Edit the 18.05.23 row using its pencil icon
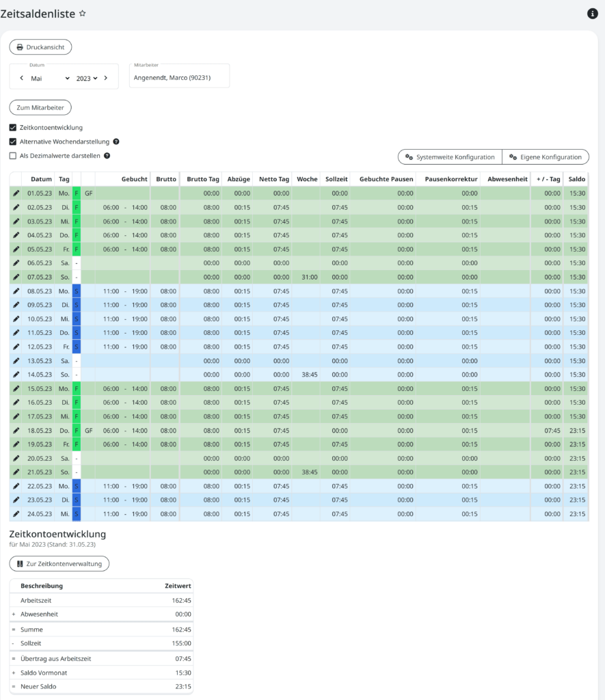605x700 pixels. coord(15,430)
